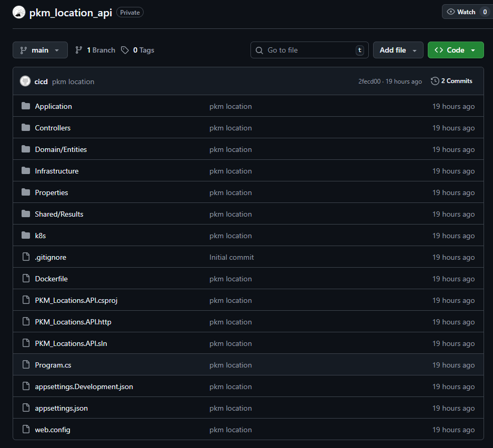Screen dimensions: 493x448
Task: Click the repository owner avatar icon
Action: click(19, 13)
